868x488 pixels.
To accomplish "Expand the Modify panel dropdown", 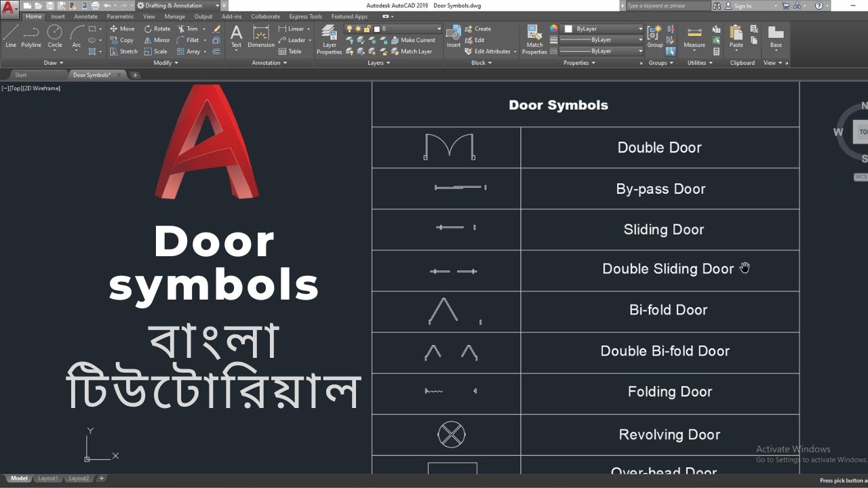I will pyautogui.click(x=165, y=63).
